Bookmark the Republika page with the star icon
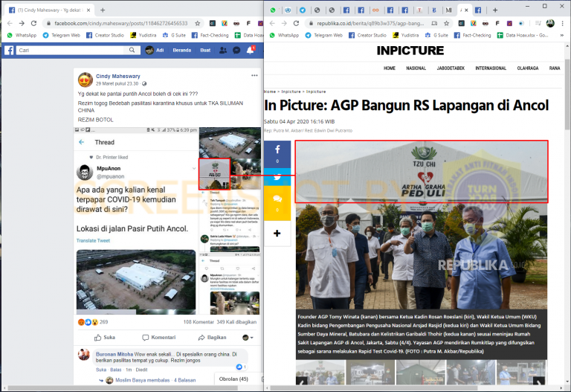Viewport: 571px width, 392px height. (x=446, y=23)
